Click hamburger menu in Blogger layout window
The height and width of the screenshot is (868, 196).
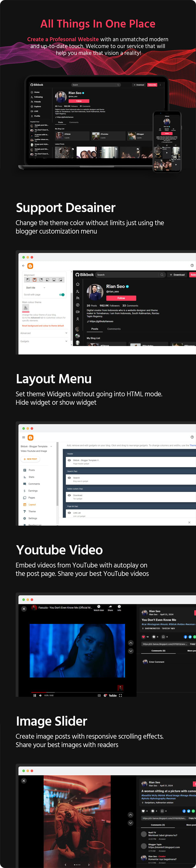pyautogui.click(x=24, y=437)
